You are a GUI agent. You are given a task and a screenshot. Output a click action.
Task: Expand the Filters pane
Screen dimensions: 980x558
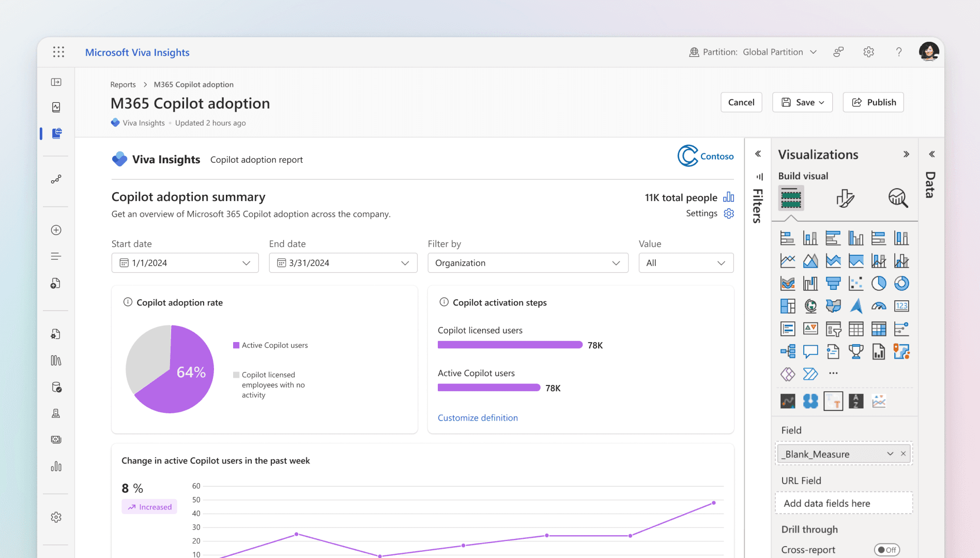pos(758,153)
